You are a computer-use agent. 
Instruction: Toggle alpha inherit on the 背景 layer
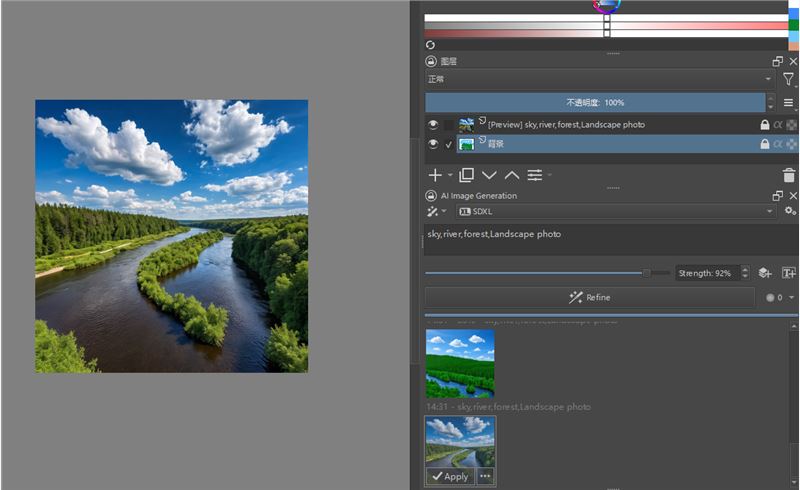click(x=778, y=144)
